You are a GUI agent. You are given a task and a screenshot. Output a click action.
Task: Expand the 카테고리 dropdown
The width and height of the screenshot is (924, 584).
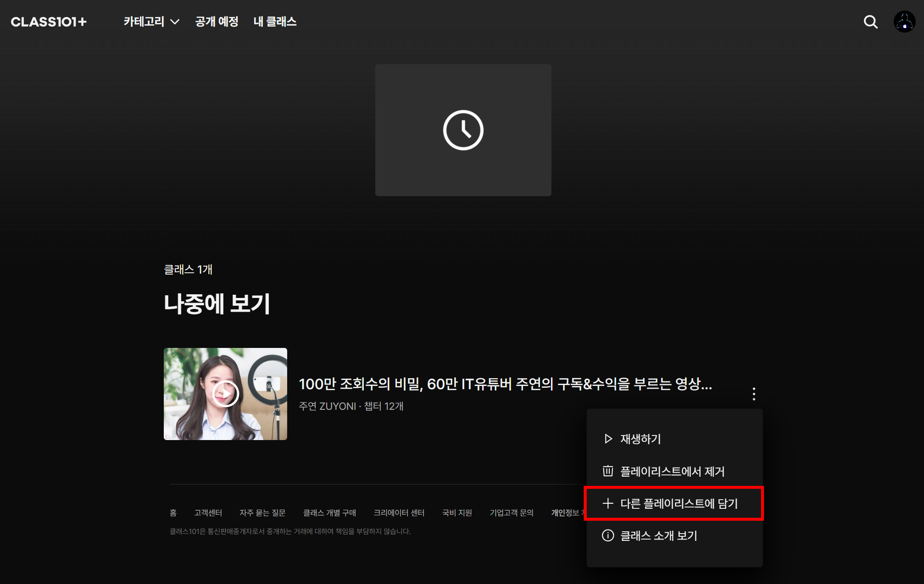pyautogui.click(x=151, y=22)
